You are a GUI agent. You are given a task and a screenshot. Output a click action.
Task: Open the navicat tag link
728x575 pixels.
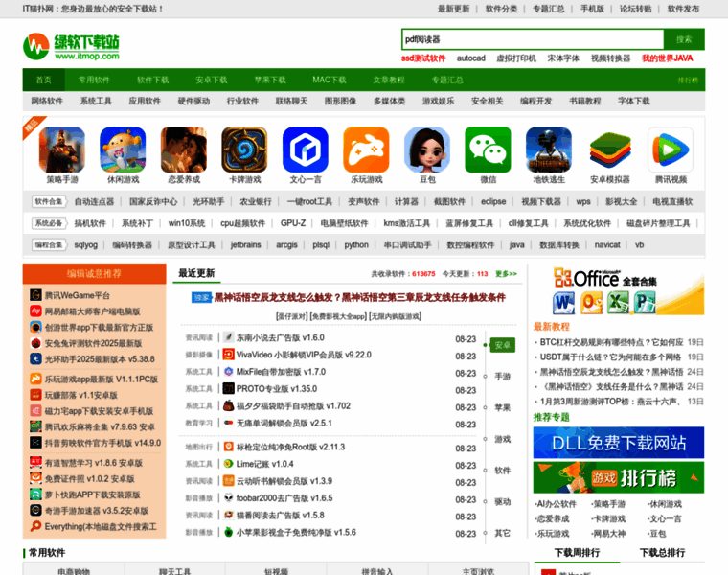coord(607,245)
